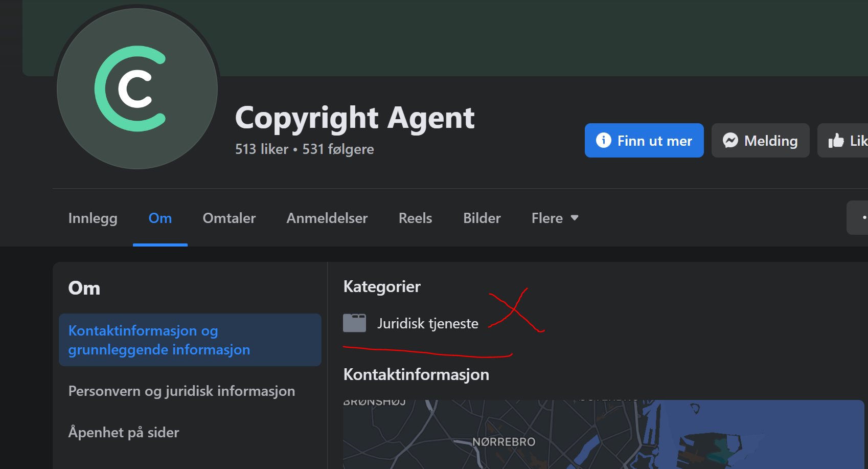
Task: Open the Copyright Agent profile picture
Action: point(137,88)
